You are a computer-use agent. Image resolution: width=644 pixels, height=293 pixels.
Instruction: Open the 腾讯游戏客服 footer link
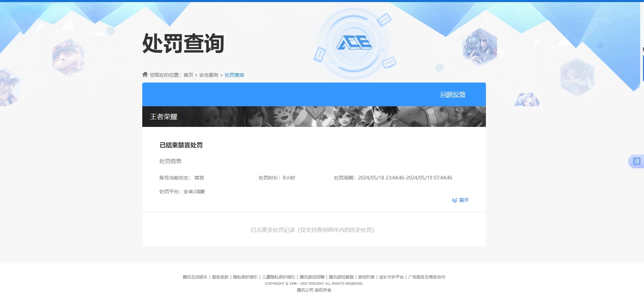point(341,277)
